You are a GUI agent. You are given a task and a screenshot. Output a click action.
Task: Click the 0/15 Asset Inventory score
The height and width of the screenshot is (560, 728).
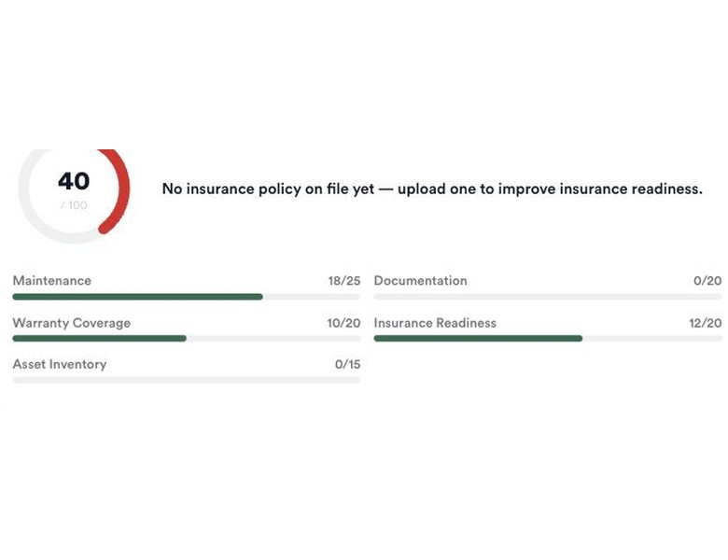348,365
